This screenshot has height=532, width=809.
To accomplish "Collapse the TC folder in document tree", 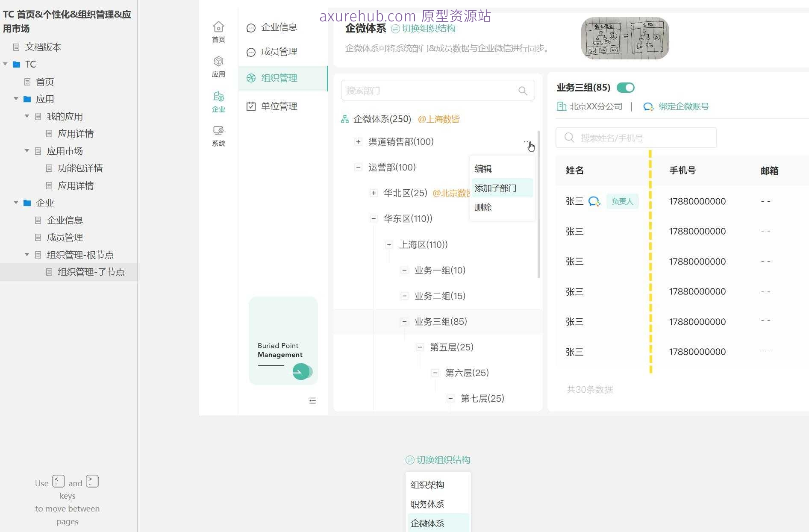I will click(x=5, y=64).
